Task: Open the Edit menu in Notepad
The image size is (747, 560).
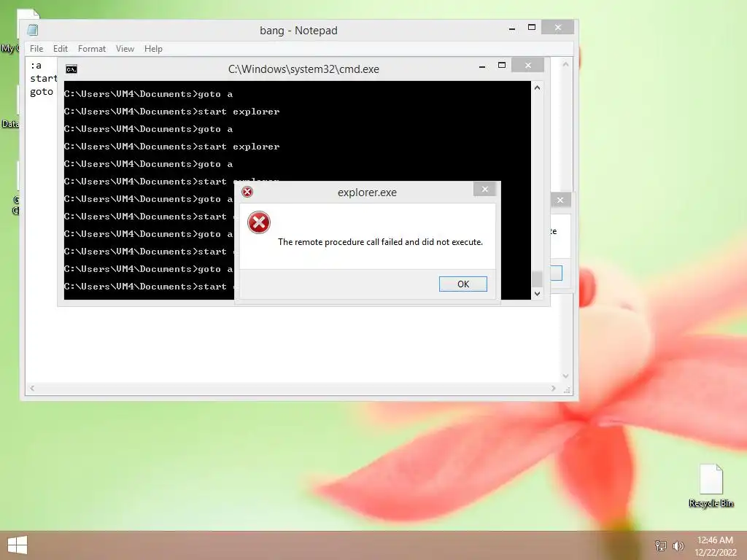Action: [x=60, y=49]
